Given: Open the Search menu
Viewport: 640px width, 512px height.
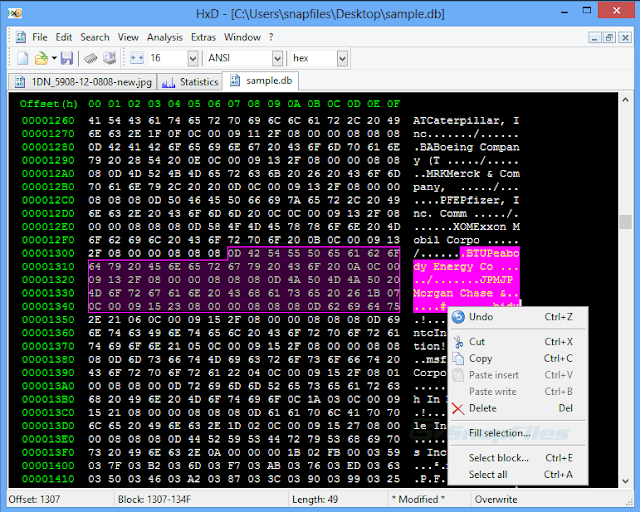Looking at the screenshot, I should point(95,37).
